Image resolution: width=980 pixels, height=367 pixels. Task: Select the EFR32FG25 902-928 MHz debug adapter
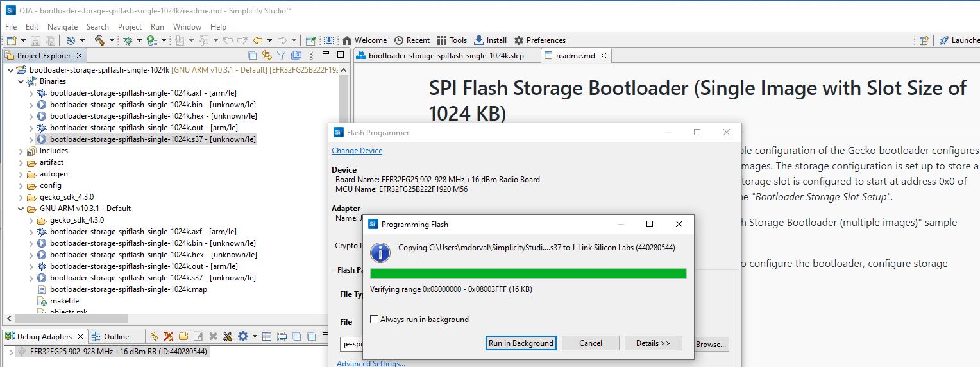click(x=118, y=352)
